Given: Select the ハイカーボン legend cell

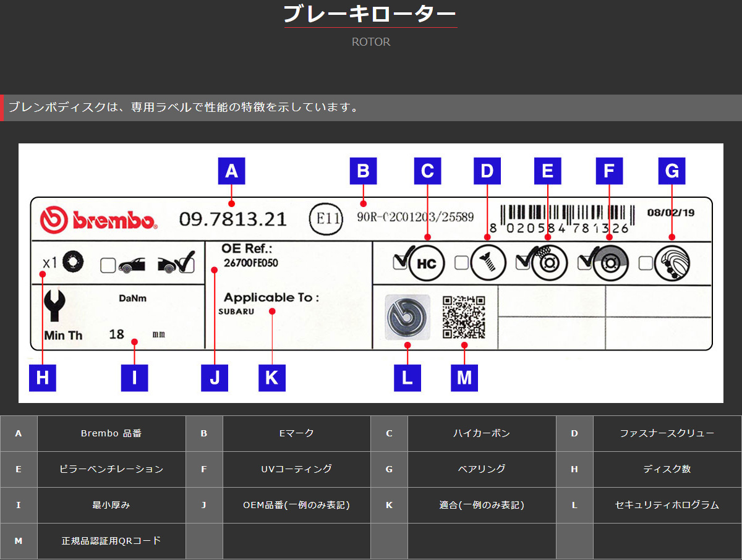Looking at the screenshot, I should pyautogui.click(x=482, y=433).
